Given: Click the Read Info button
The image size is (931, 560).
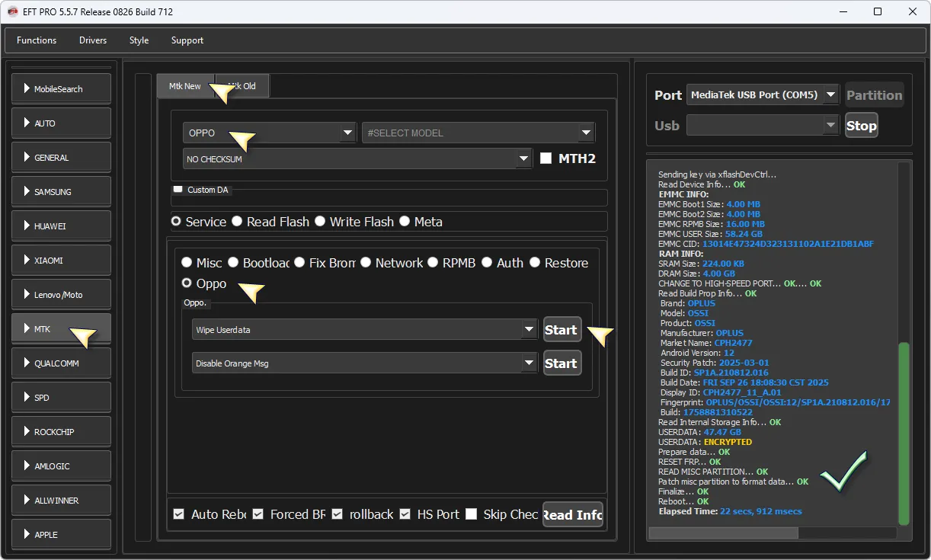Looking at the screenshot, I should coord(573,514).
